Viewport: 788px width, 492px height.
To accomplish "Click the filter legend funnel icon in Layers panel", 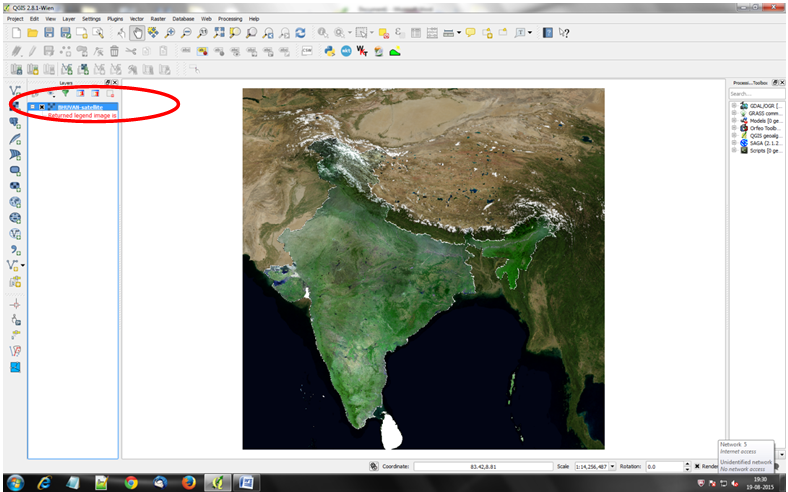I will [x=65, y=93].
